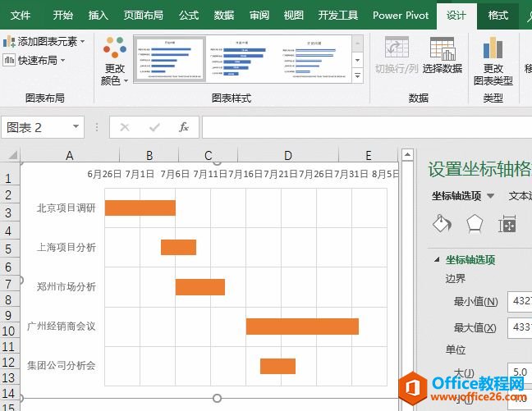The image size is (532, 411).
Task: Select the 上海项目分析 orange bar
Action: tap(178, 247)
